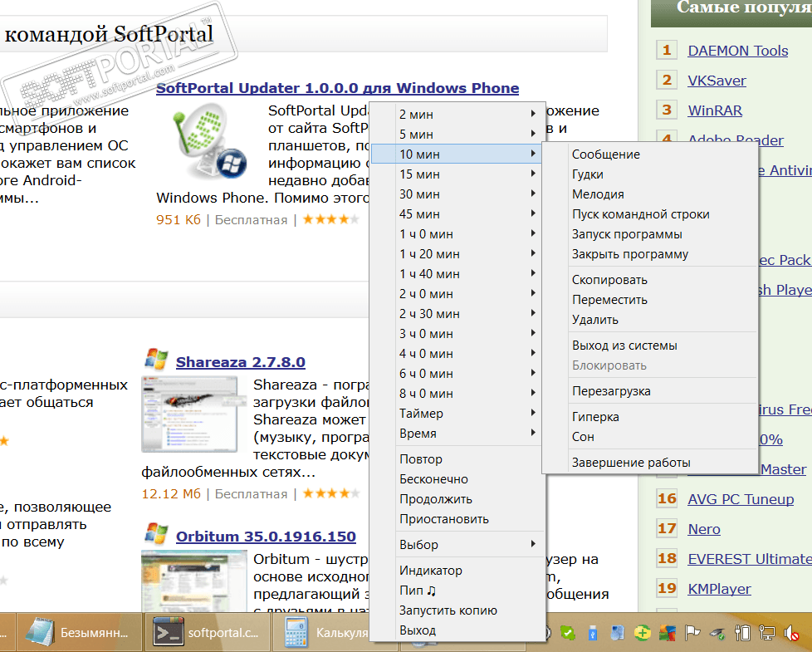Open the Shareaza 2.7.8.0 link
Viewport: 812px width, 652px height.
240,362
